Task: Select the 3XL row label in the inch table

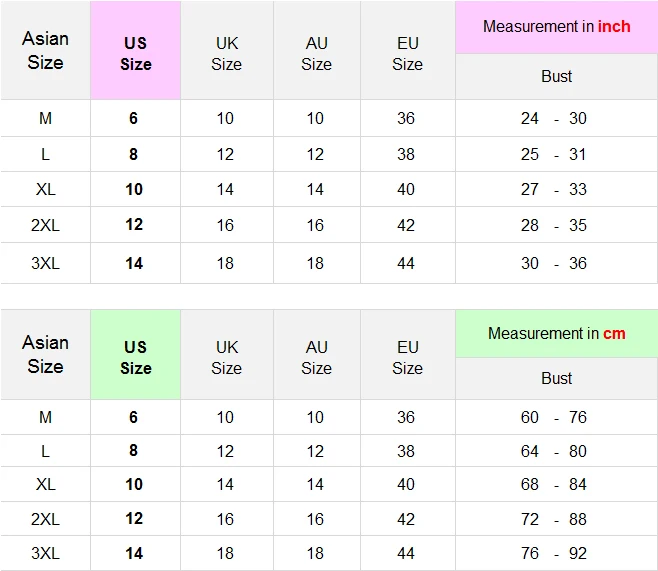Action: pyautogui.click(x=45, y=263)
